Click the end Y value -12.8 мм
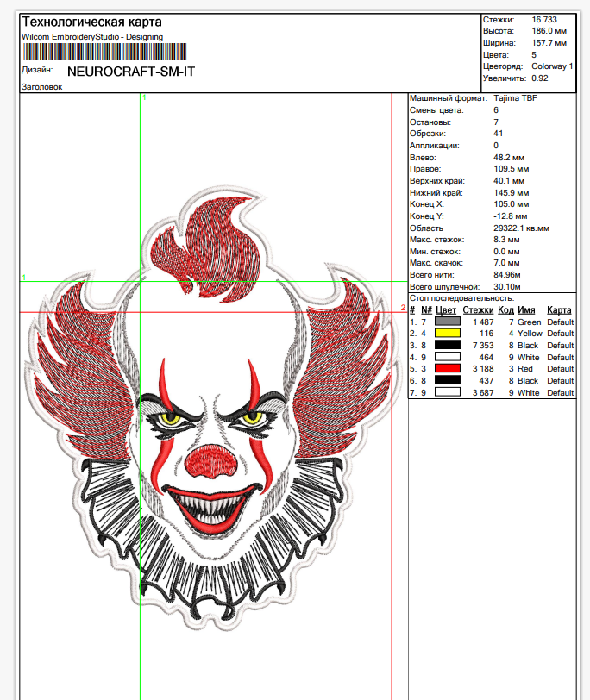Viewport: 590px width, 700px height. coord(510,216)
